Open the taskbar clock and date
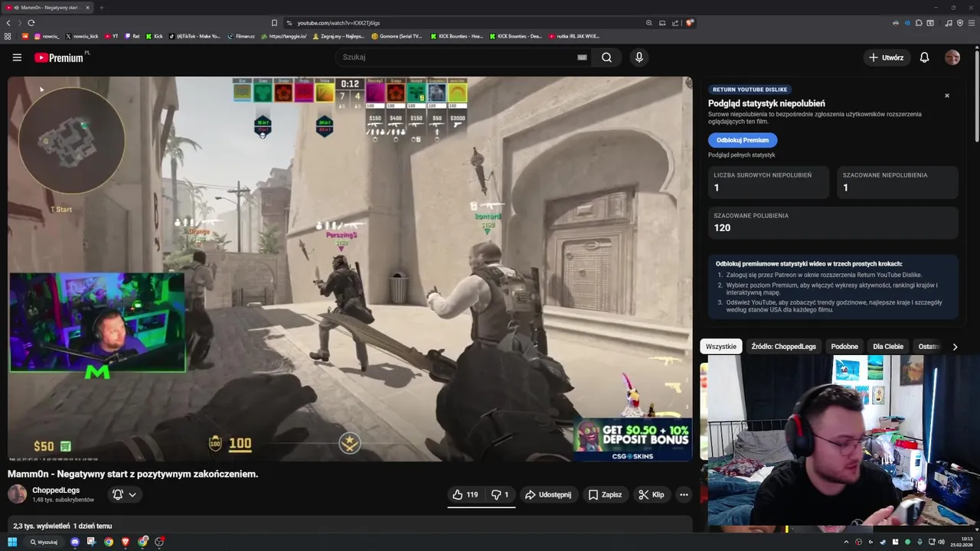 coord(962,542)
